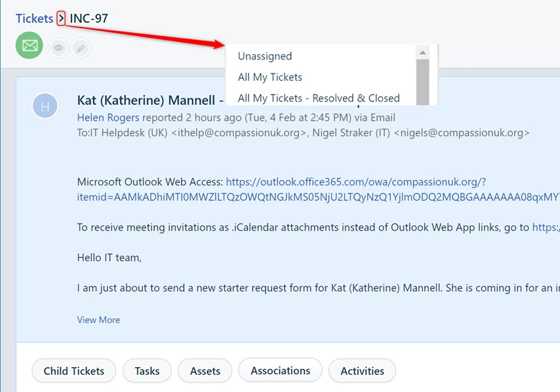Open the Outlook Web Access link
This screenshot has width=560, height=392.
click(355, 182)
